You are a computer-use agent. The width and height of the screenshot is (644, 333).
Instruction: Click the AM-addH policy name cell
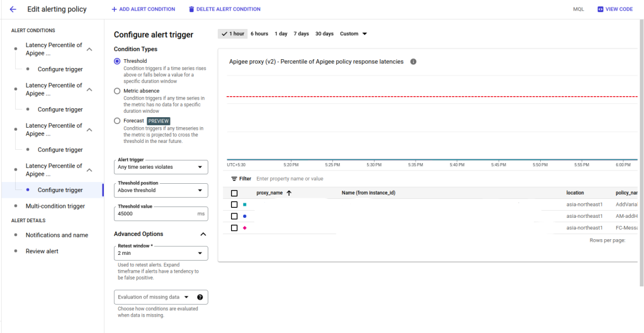[627, 216]
